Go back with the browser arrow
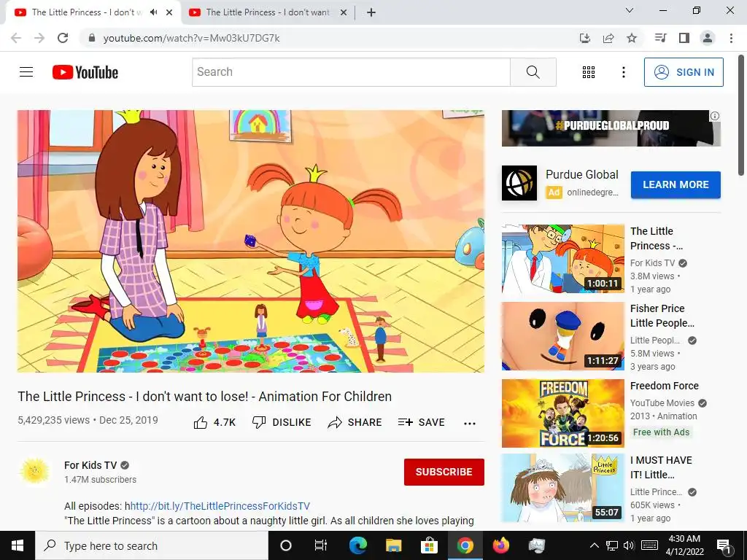Screen dimensions: 747x560 (x=16, y=38)
